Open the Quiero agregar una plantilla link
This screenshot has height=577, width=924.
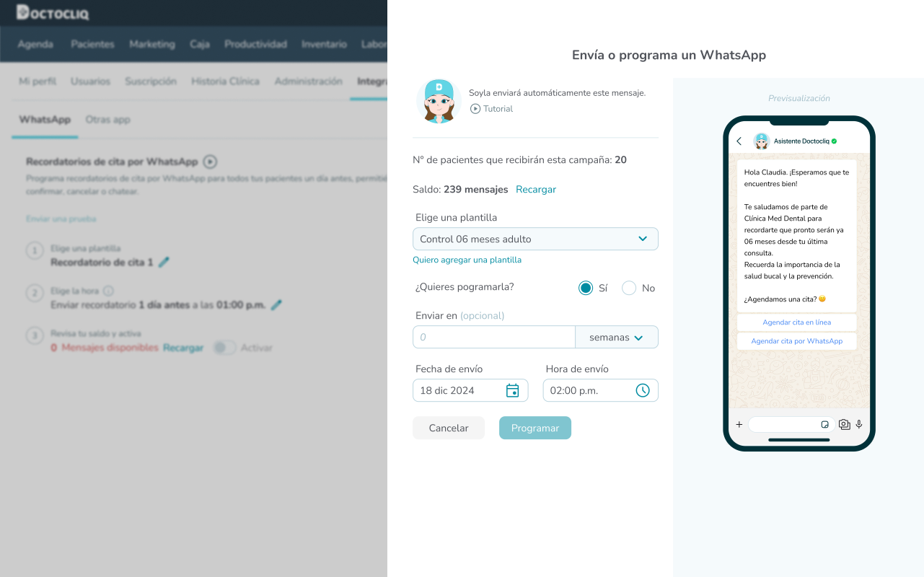coord(467,260)
